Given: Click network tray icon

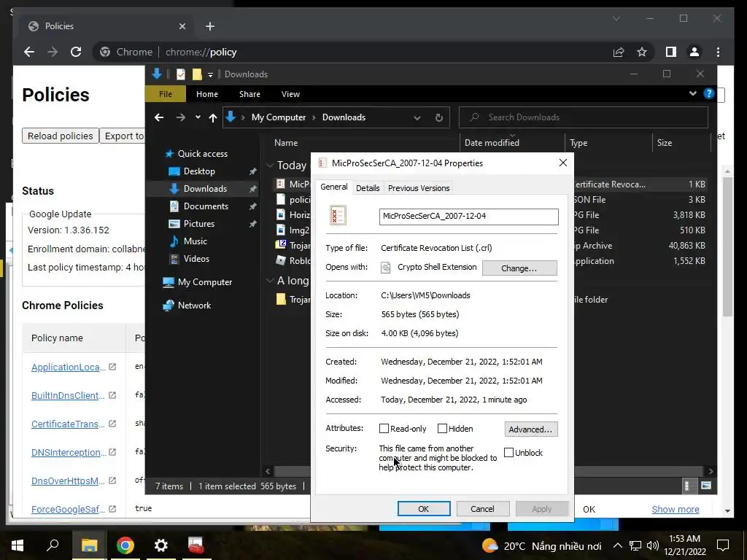Looking at the screenshot, I should click(x=635, y=545).
